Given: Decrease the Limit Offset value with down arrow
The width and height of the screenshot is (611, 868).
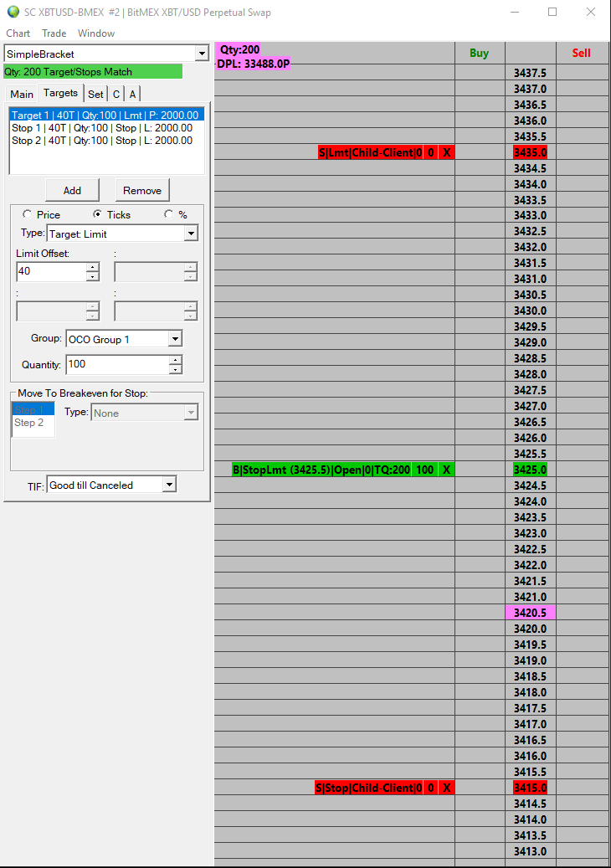Looking at the screenshot, I should coord(93,276).
